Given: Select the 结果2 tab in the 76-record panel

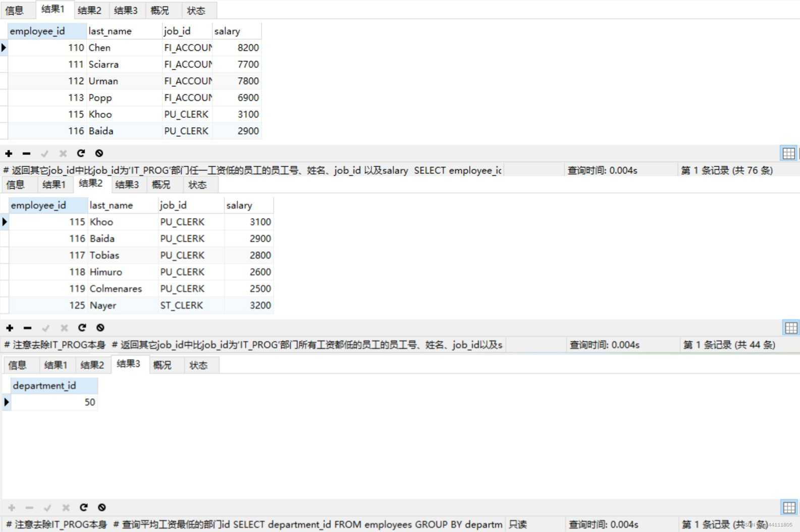Looking at the screenshot, I should tap(90, 11).
